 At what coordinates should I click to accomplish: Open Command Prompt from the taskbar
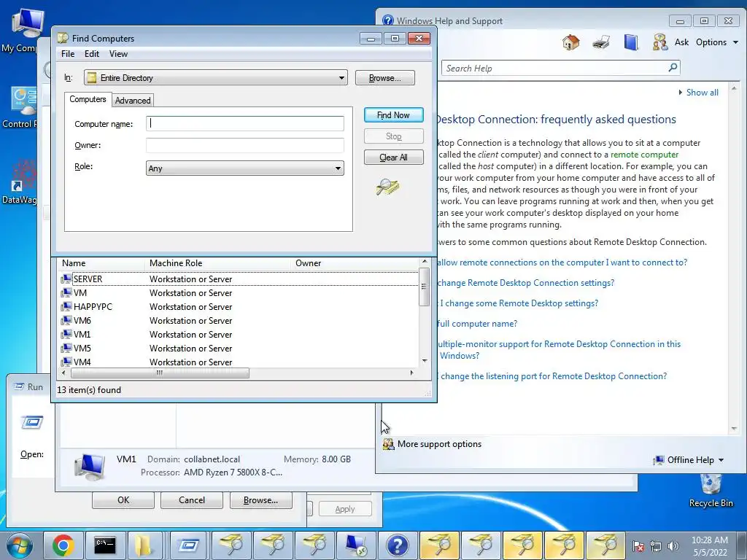105,545
